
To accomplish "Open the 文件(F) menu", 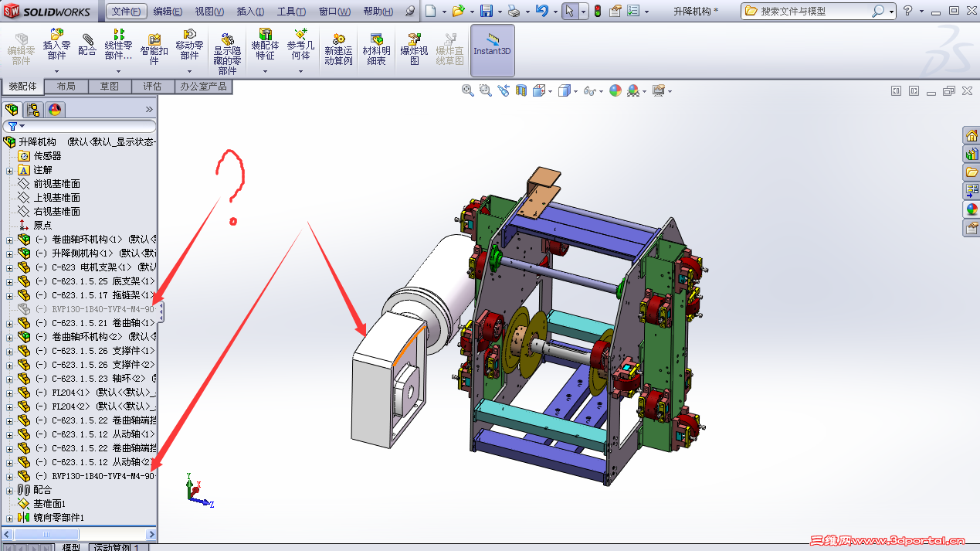I will [126, 12].
